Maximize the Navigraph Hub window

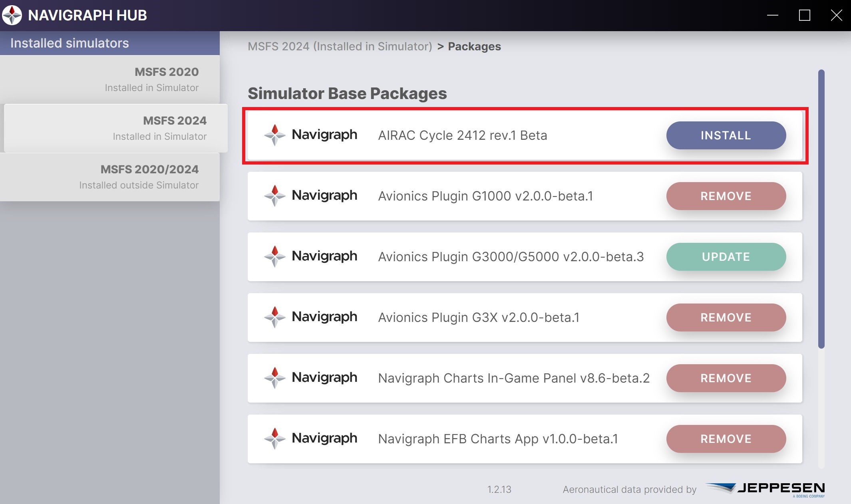click(804, 15)
